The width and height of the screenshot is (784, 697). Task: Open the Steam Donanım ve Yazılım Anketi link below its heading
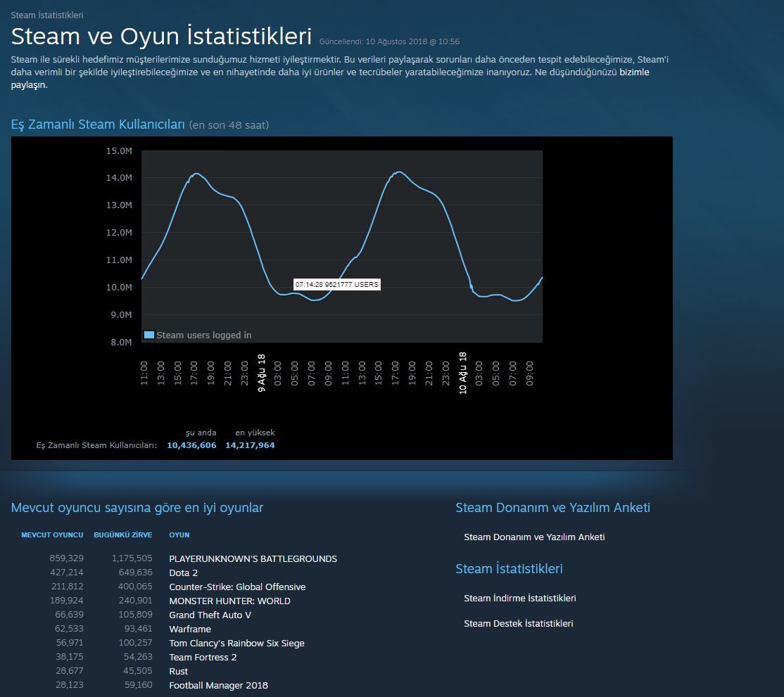534,537
